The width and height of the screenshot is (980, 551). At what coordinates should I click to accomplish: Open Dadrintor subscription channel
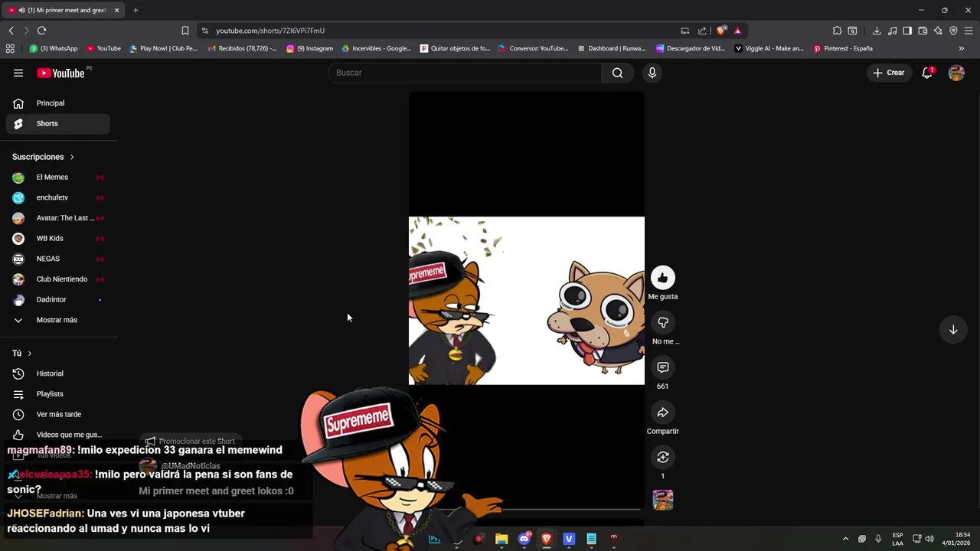[x=58, y=299]
